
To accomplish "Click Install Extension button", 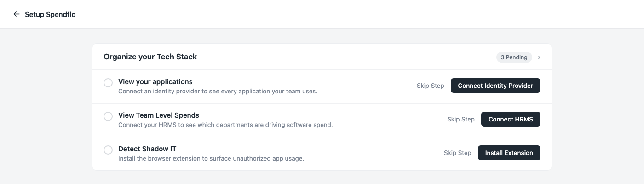I will click(509, 153).
